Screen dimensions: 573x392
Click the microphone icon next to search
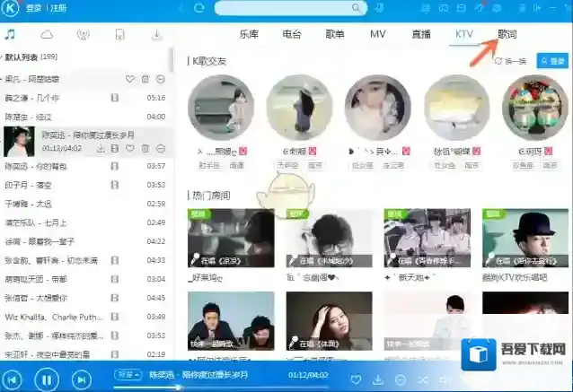pyautogui.click(x=380, y=8)
